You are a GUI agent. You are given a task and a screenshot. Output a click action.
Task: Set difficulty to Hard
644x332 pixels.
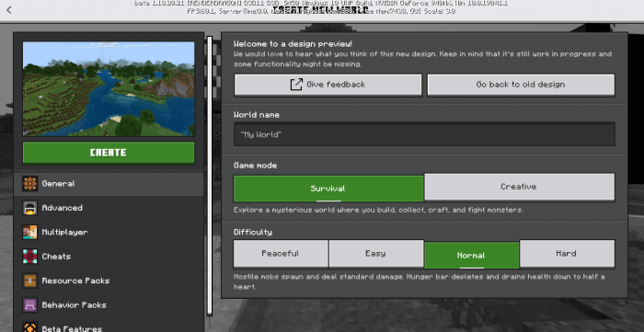568,254
